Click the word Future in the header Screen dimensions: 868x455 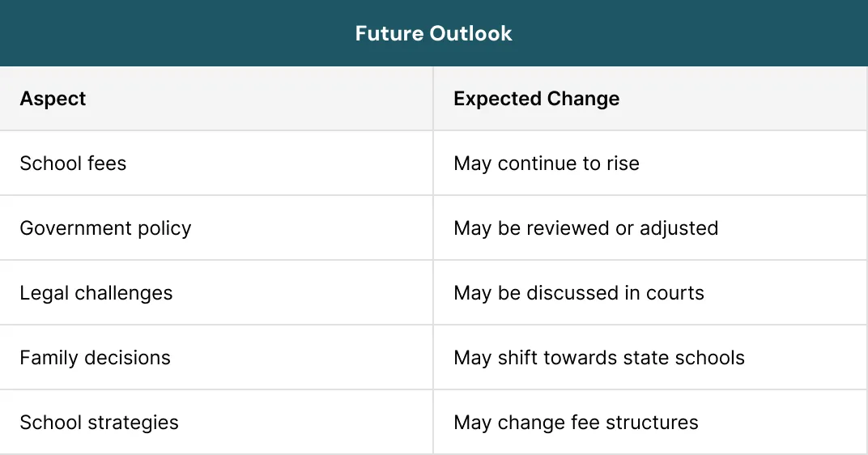click(x=390, y=33)
